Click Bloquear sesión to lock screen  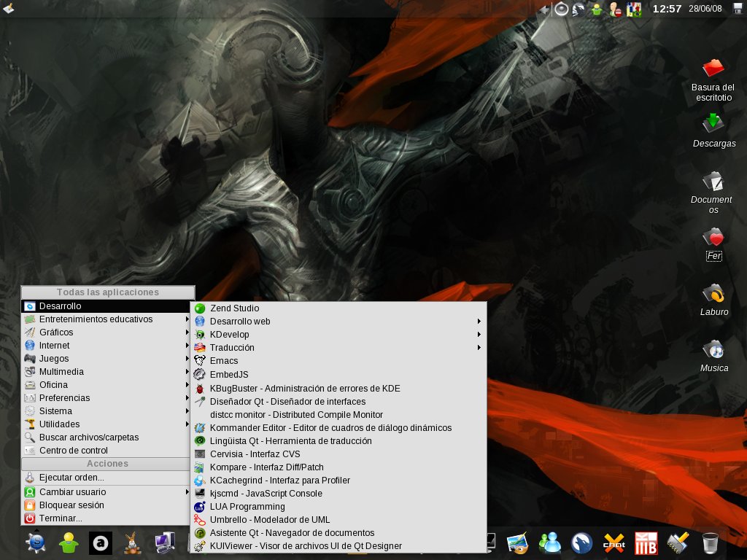(x=107, y=505)
